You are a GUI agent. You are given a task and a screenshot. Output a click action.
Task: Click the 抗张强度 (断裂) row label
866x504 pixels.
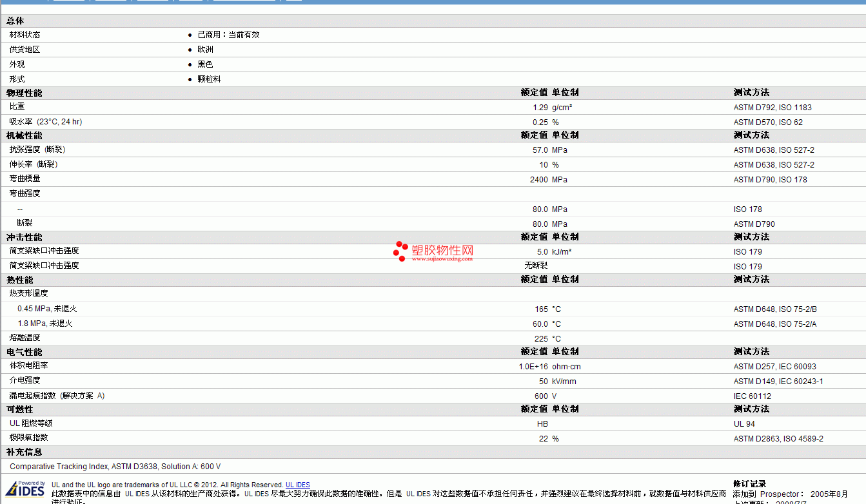pyautogui.click(x=37, y=150)
